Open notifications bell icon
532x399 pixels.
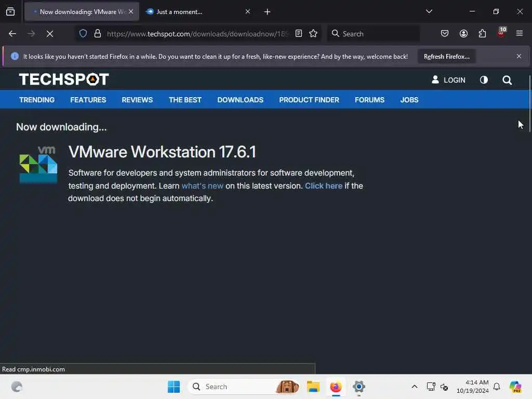(497, 387)
